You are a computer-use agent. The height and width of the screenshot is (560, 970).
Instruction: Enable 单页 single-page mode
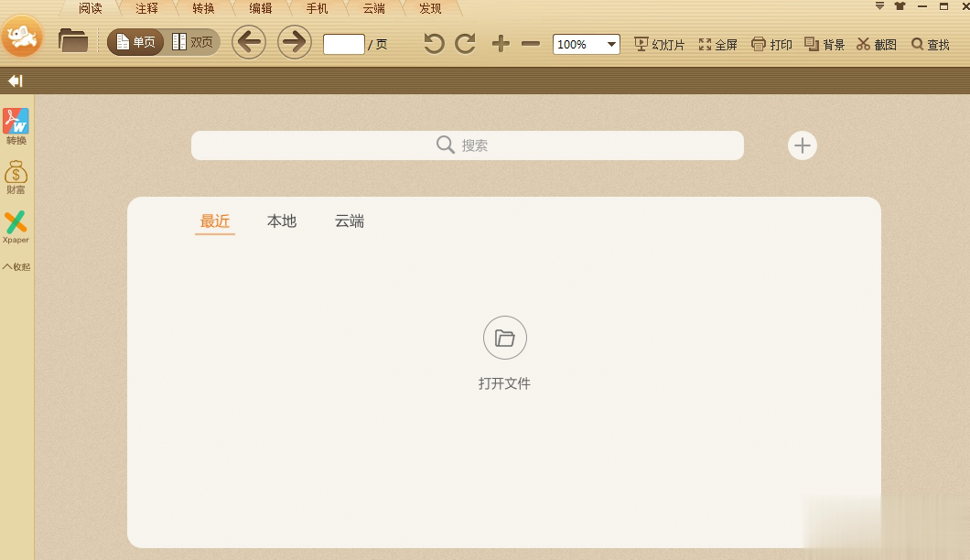coord(135,41)
